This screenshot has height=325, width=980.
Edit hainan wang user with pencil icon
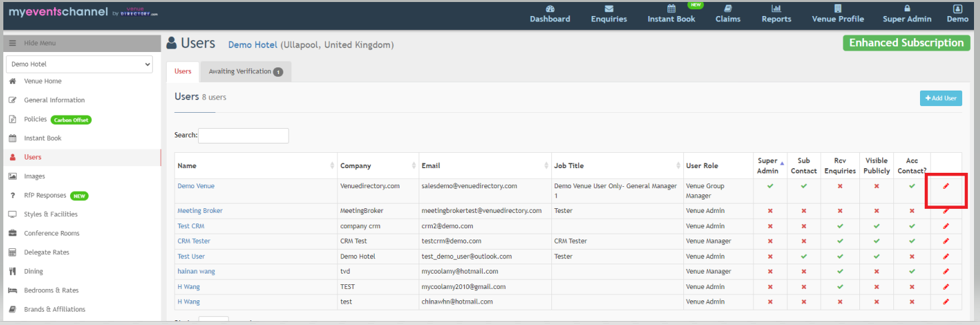(946, 272)
